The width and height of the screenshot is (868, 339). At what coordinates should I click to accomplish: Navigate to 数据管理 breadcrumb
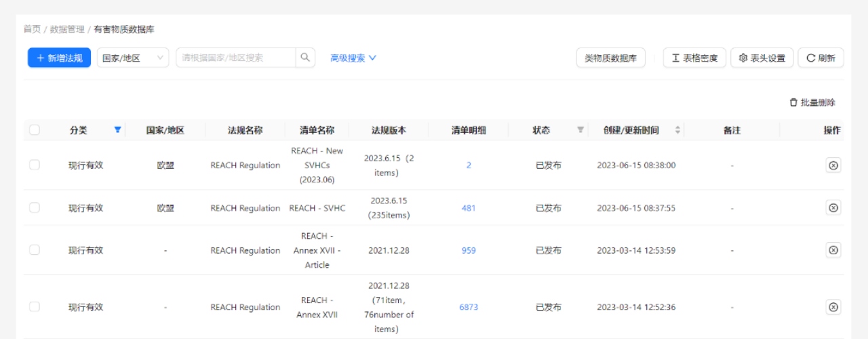pyautogui.click(x=67, y=29)
